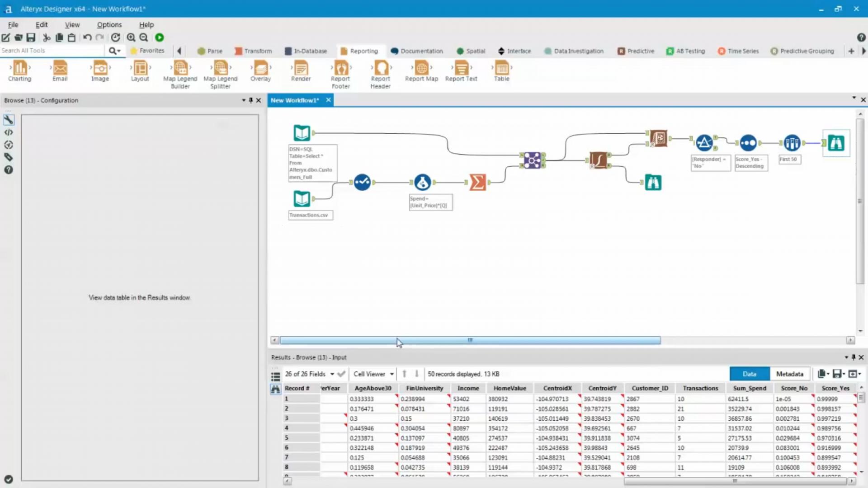Switch to the Data view in Results
868x488 pixels.
click(749, 374)
